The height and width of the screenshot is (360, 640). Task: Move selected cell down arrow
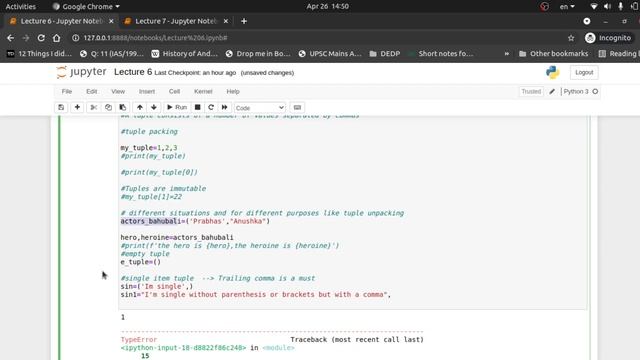click(x=154, y=107)
